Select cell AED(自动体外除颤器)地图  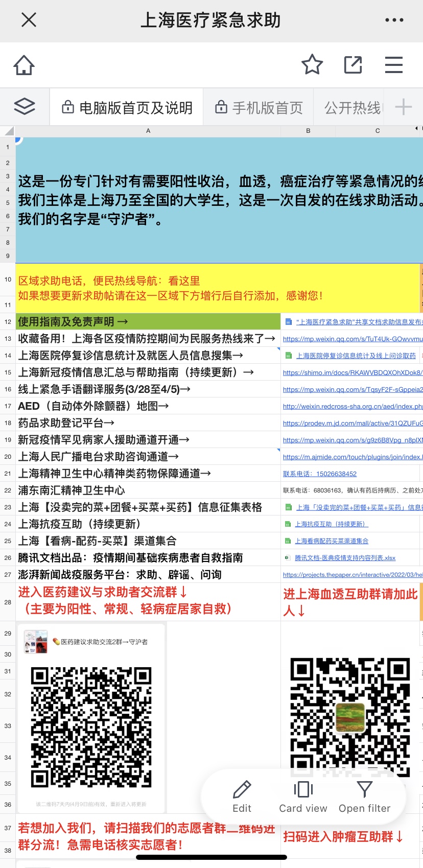[148, 406]
